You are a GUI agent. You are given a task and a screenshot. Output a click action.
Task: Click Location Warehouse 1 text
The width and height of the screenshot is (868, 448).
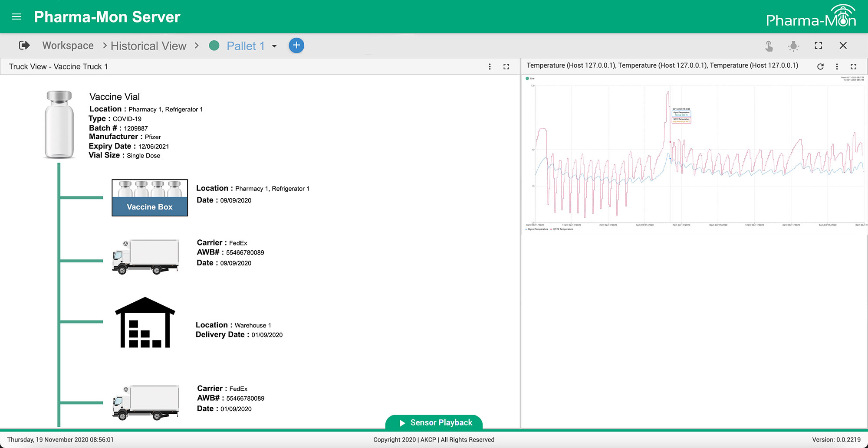click(233, 325)
